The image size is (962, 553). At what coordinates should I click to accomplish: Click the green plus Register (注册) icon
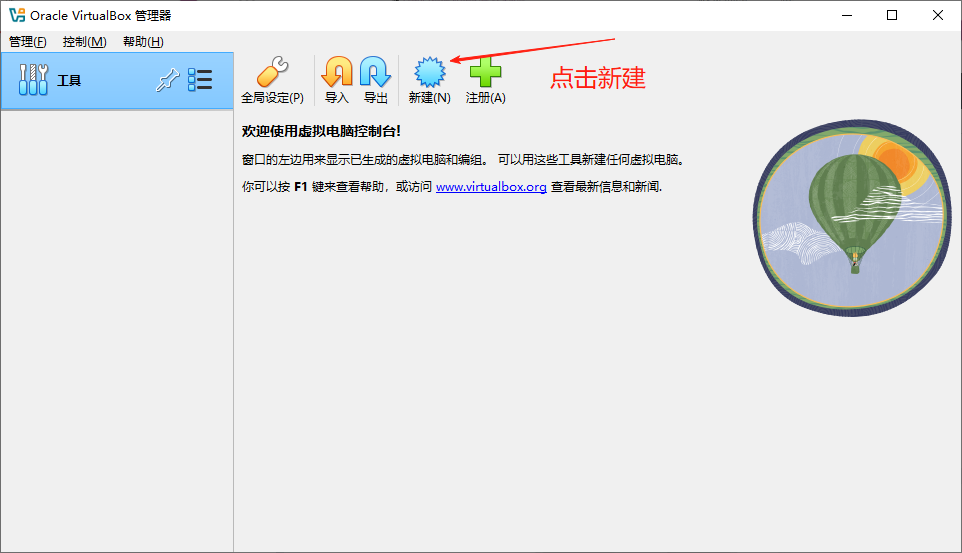pos(485,72)
